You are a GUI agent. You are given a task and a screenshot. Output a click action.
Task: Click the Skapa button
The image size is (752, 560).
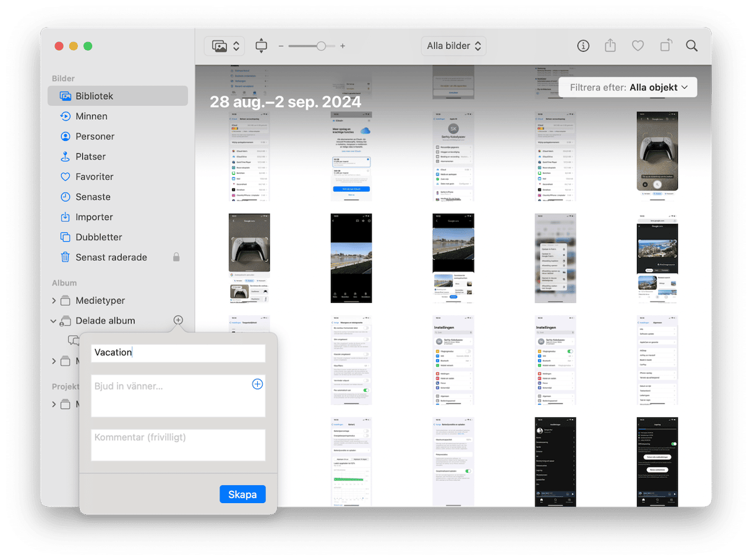(x=242, y=494)
